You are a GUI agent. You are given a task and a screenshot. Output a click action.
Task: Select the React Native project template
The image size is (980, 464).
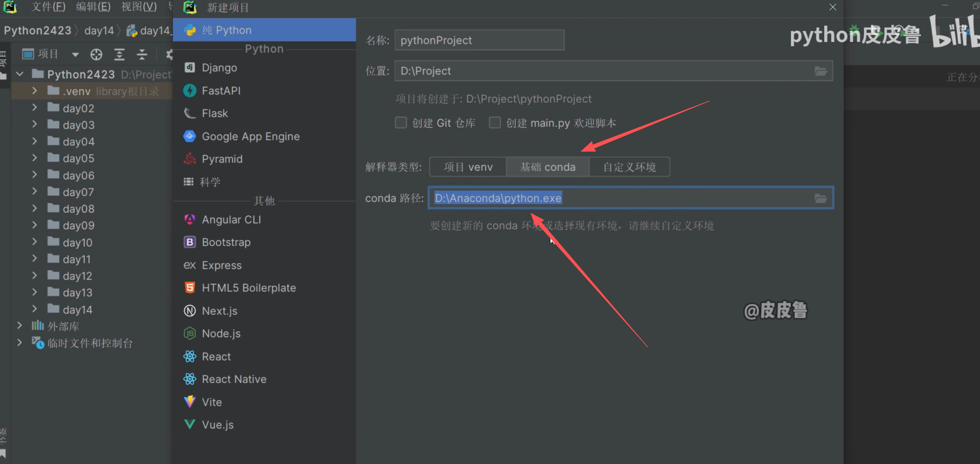tap(234, 379)
